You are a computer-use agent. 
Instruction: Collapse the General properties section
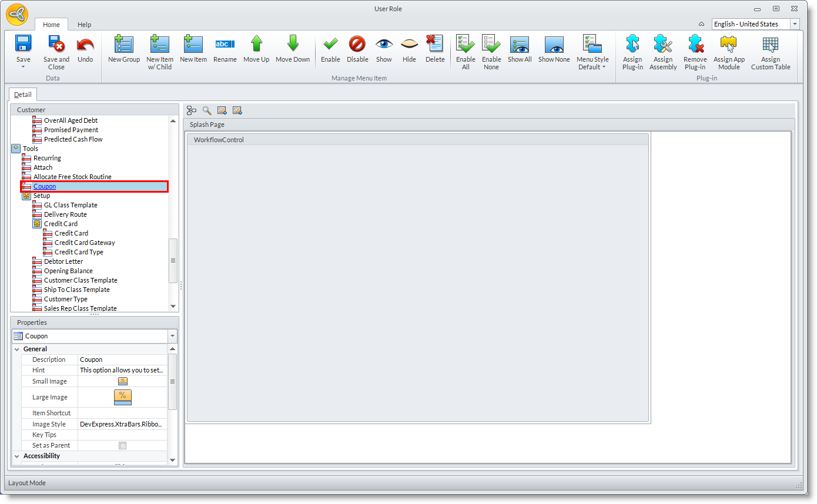[16, 349]
